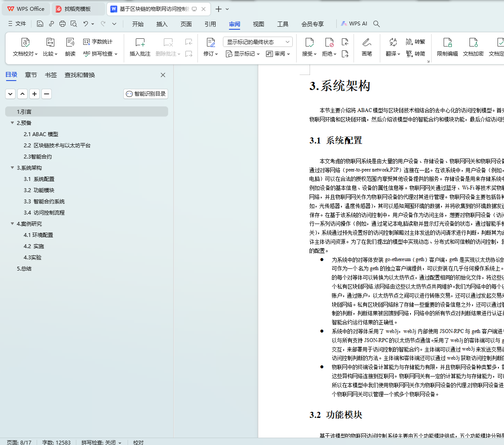Image resolution: width=504 pixels, height=445 pixels.
Task: Open the 限制编辑 restrict editing tool
Action: click(447, 42)
